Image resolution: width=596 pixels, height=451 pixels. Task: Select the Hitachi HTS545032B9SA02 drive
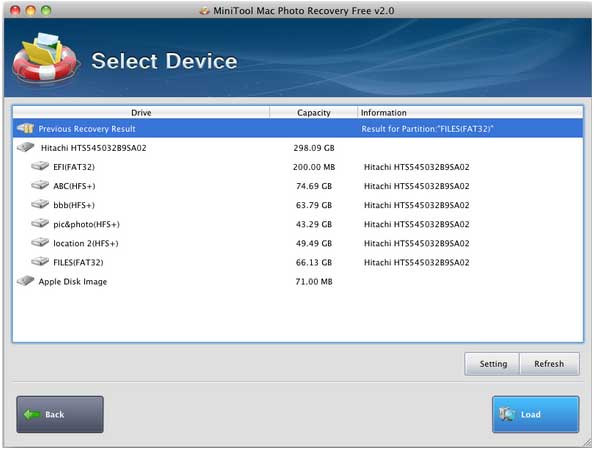point(298,147)
